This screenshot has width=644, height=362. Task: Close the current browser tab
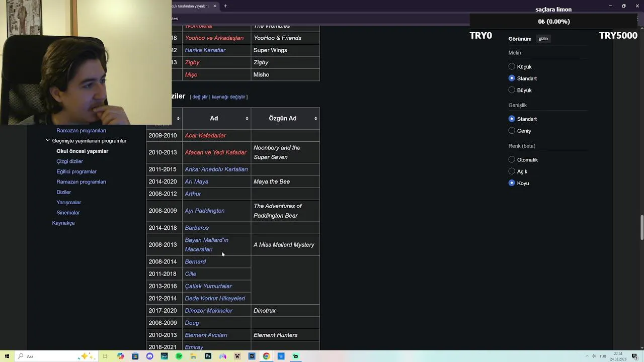click(215, 6)
